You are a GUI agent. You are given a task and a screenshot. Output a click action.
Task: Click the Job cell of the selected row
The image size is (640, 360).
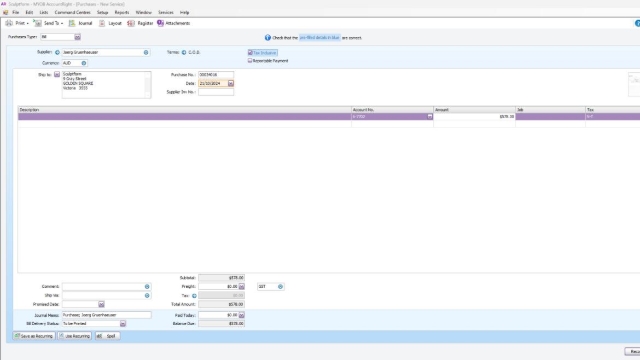[x=550, y=117]
